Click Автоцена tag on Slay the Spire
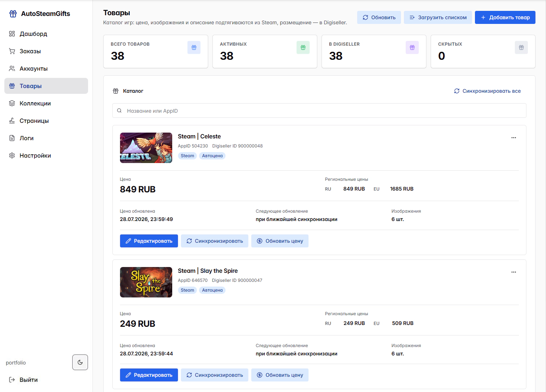Image resolution: width=546 pixels, height=392 pixels. coord(212,290)
